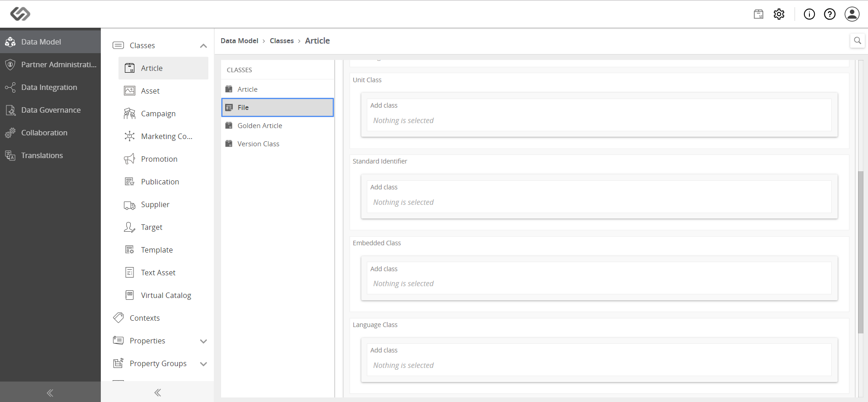Select Promotion class in navigation
The width and height of the screenshot is (868, 402).
(x=163, y=159)
